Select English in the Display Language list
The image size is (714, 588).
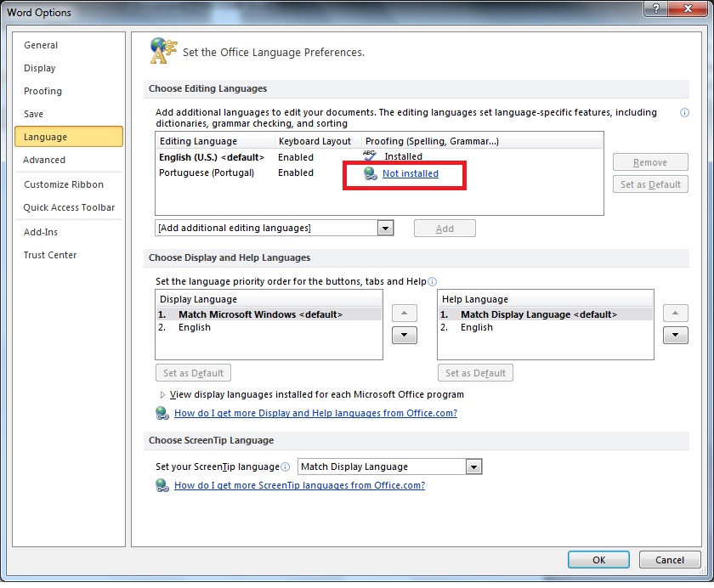point(269,328)
